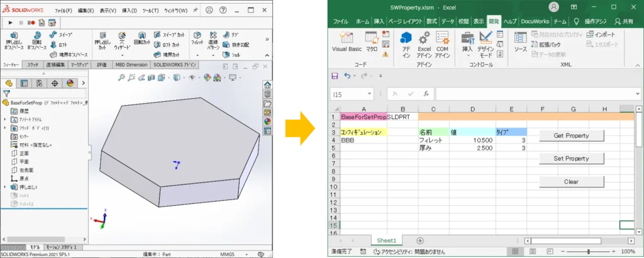This screenshot has height=258, width=644.
Task: Select Shell tool (シェル)
Action: click(x=231, y=54)
